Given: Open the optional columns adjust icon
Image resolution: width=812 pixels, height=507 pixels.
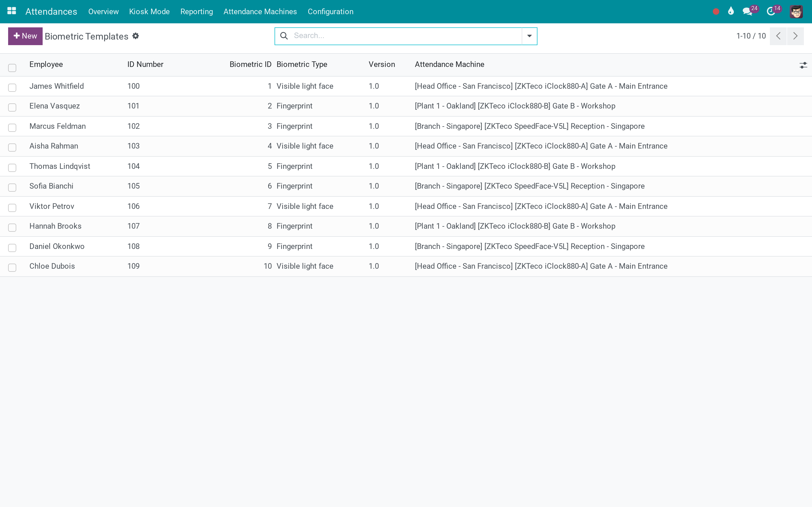Looking at the screenshot, I should click(803, 65).
